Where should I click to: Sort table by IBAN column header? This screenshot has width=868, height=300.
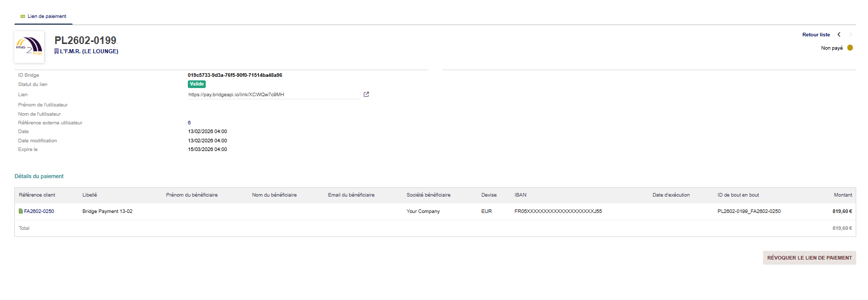(x=520, y=195)
